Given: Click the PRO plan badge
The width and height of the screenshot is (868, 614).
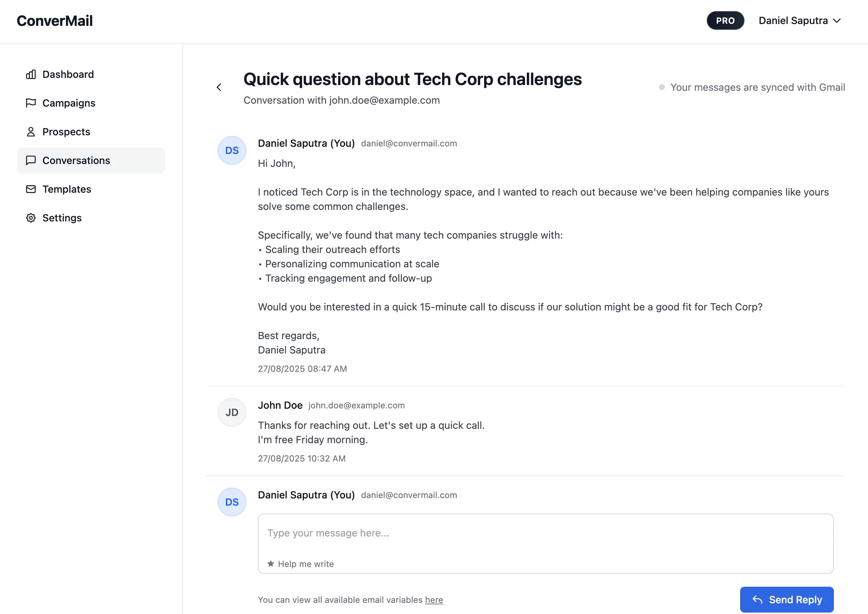Looking at the screenshot, I should (725, 21).
